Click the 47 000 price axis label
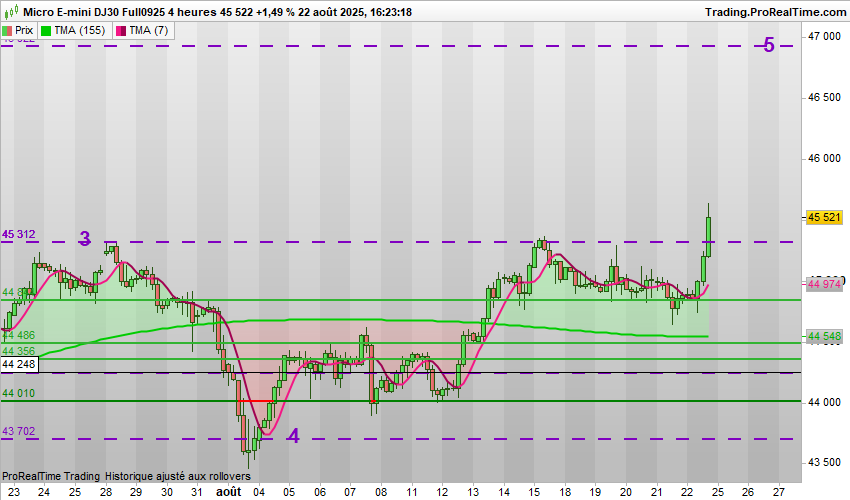 pyautogui.click(x=824, y=36)
